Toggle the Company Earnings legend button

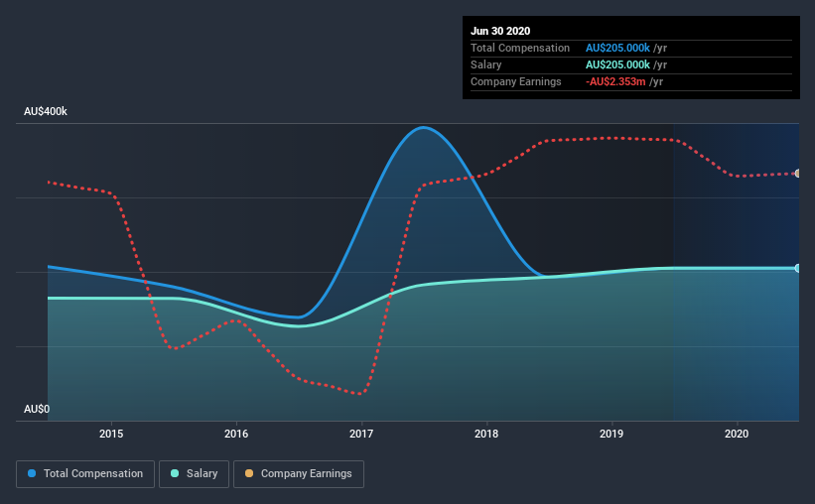click(x=299, y=474)
